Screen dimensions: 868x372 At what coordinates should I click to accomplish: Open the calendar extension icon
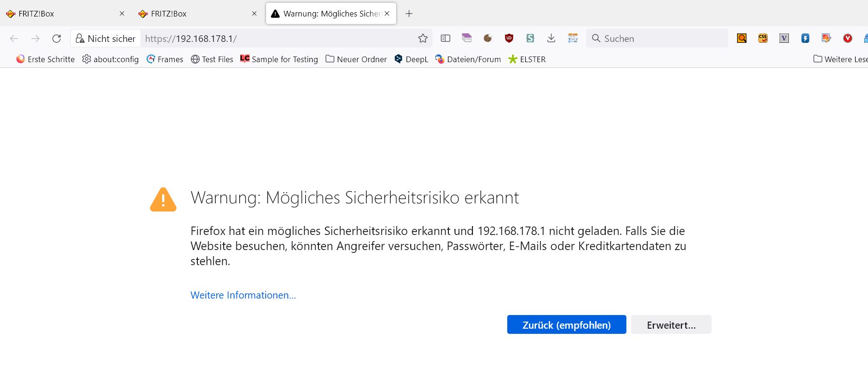coord(573,39)
